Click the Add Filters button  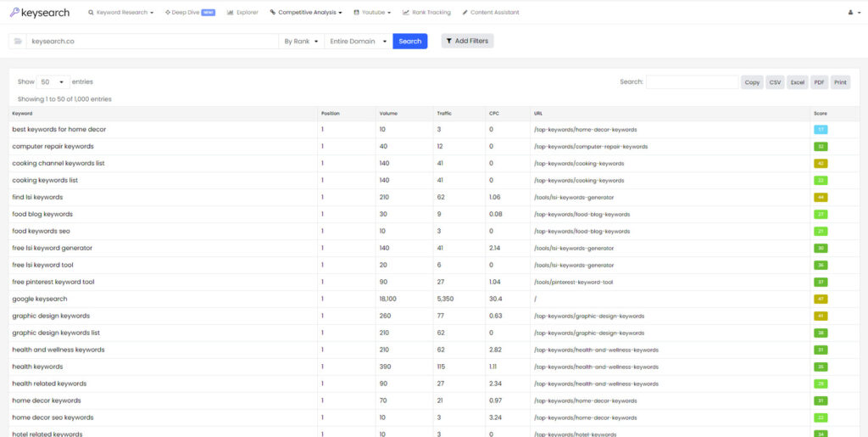467,41
